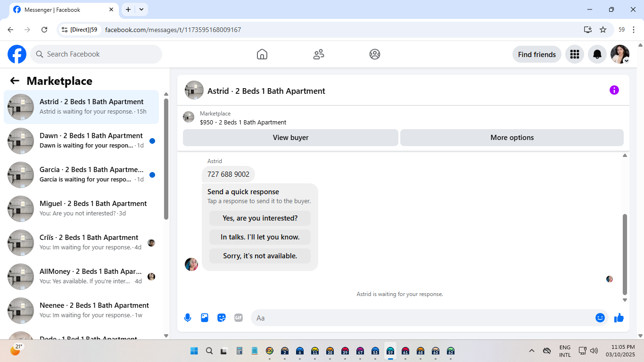Open the Groups icon in top navigation

tap(375, 54)
